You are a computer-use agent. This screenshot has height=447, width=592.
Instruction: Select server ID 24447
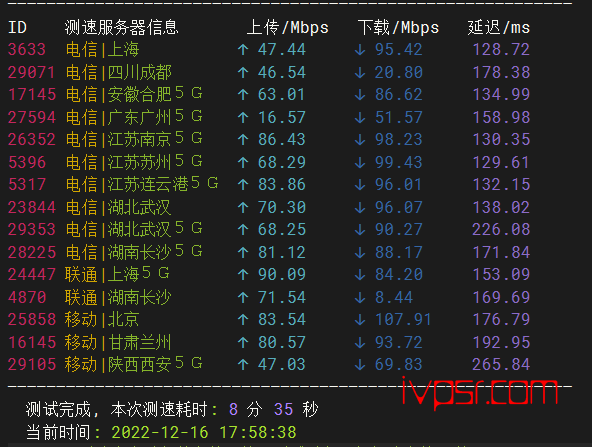(x=32, y=274)
